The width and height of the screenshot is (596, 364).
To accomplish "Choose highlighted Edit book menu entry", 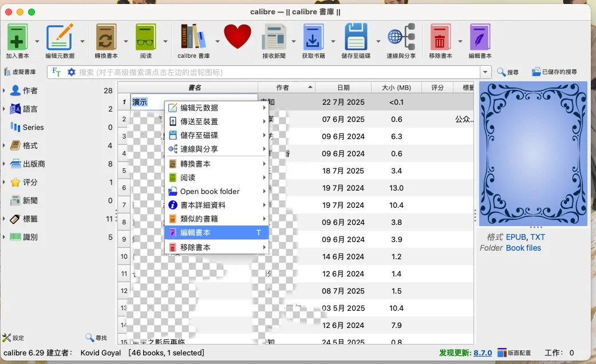I will tap(216, 232).
